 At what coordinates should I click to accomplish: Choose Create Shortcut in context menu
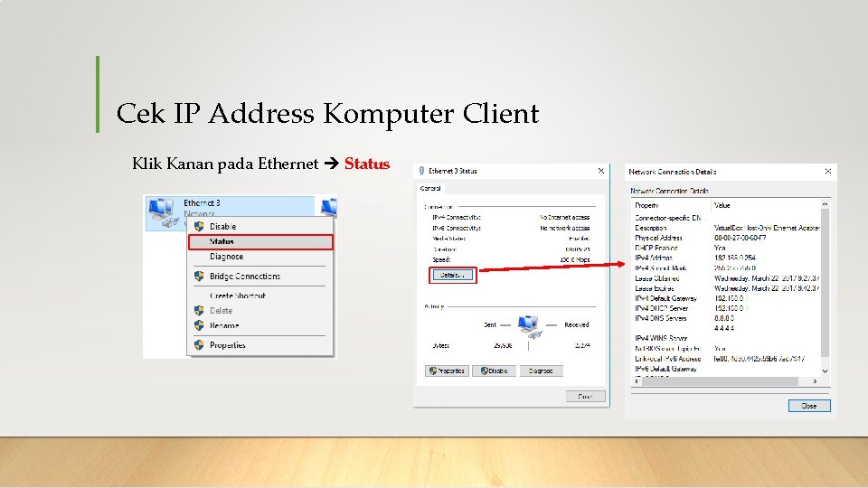click(238, 296)
